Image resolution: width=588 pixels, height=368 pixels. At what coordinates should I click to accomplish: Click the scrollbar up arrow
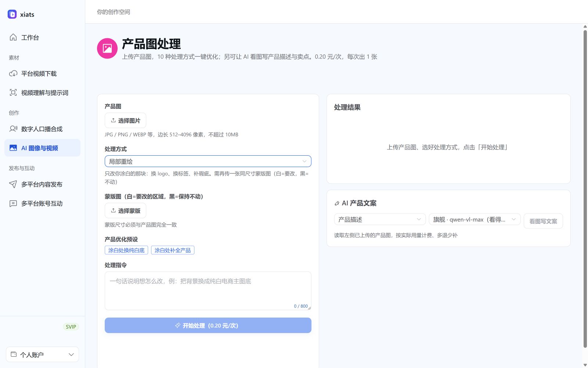click(x=585, y=26)
